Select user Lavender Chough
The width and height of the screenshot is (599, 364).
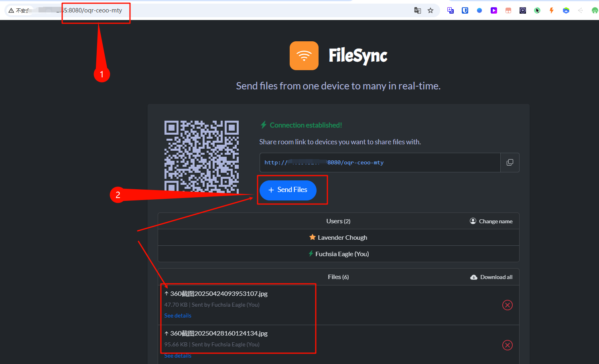[339, 237]
